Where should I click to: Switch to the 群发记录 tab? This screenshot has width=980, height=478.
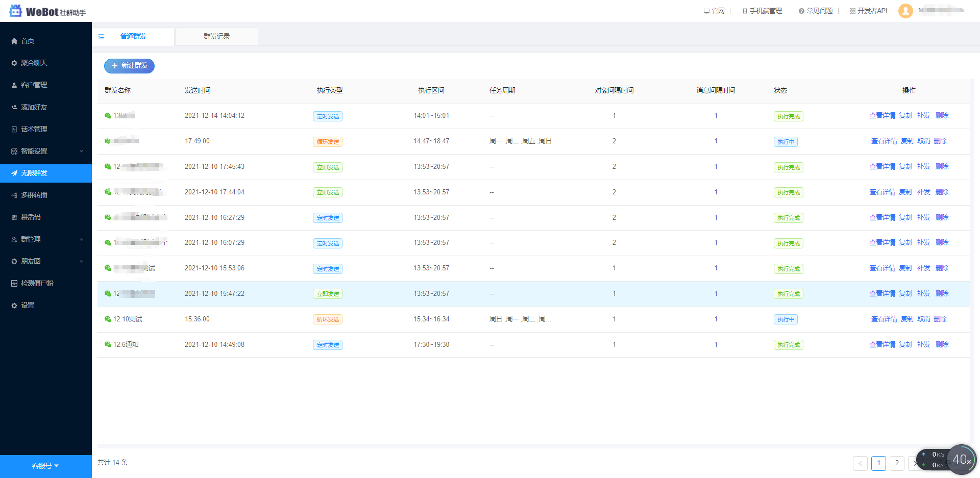[217, 37]
